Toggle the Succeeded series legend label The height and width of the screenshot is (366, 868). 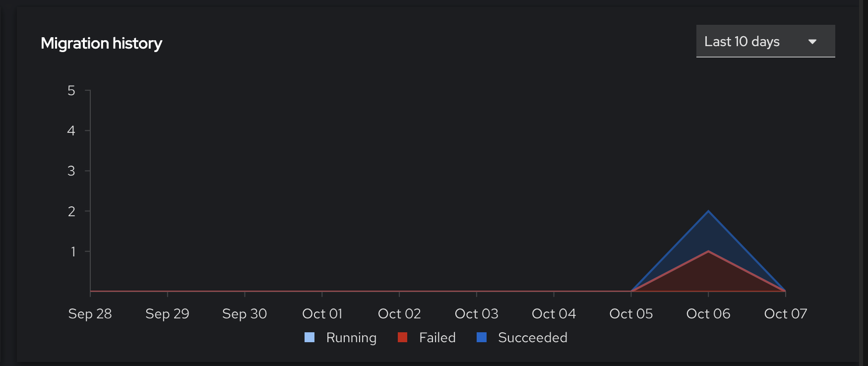532,338
